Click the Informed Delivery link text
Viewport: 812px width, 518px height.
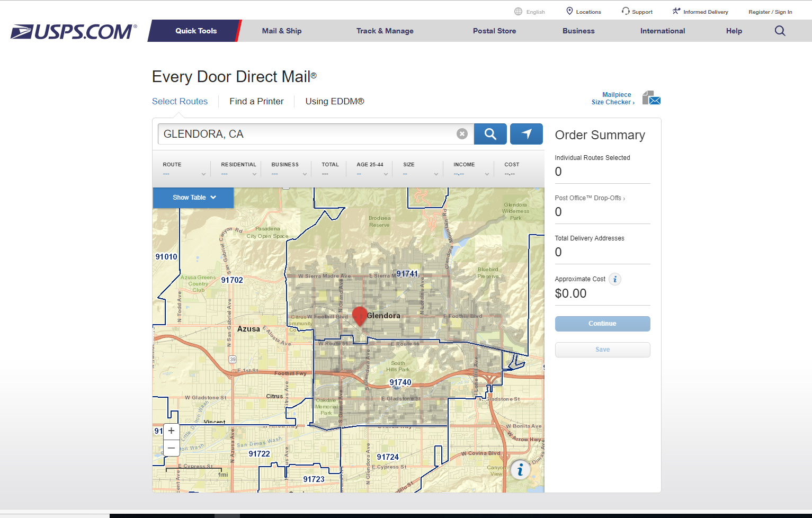(706, 12)
